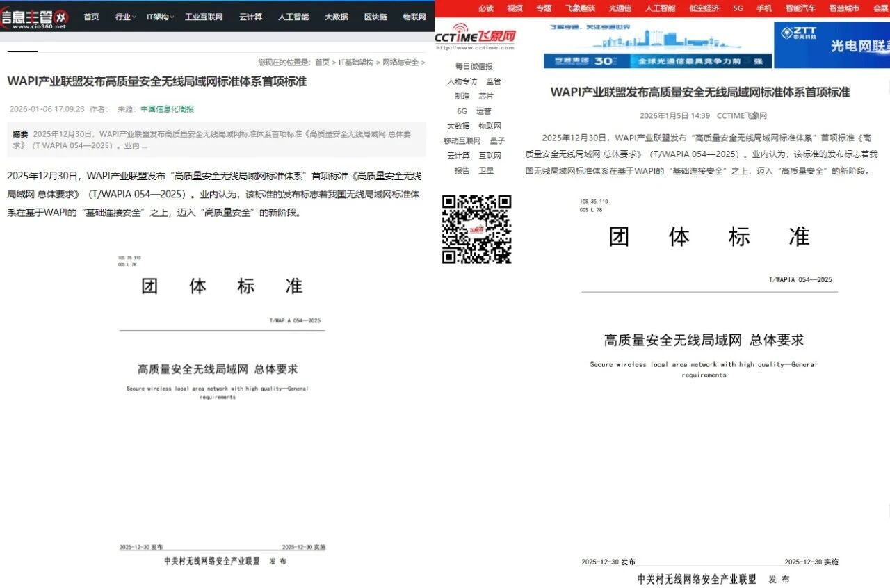Image resolution: width=890 pixels, height=588 pixels.
Task: Open 区块链 in cio360 nav bar
Action: (375, 17)
